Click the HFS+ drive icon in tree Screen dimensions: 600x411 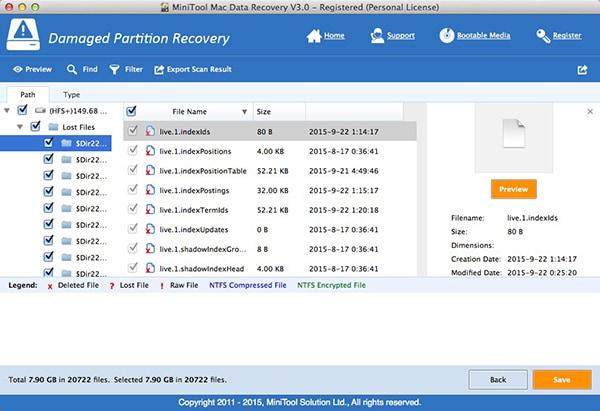click(x=40, y=111)
